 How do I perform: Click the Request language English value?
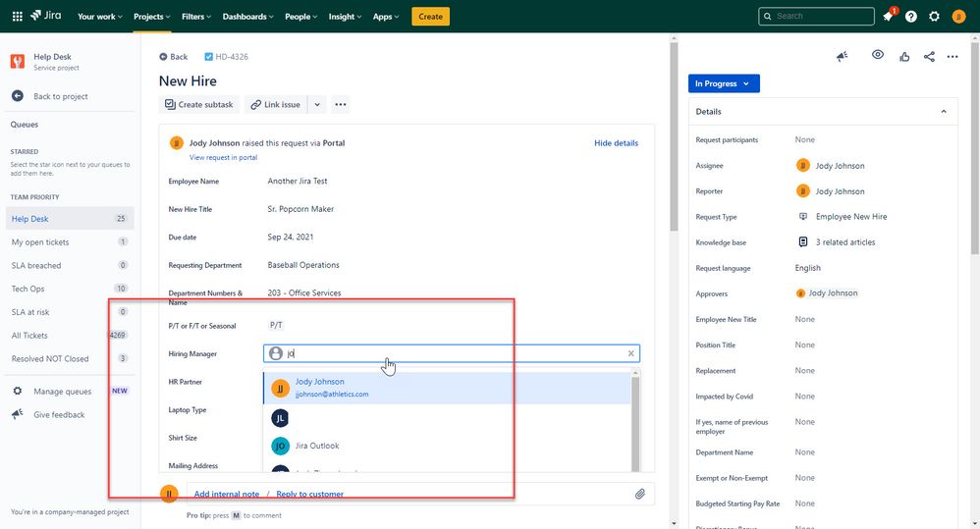pyautogui.click(x=807, y=268)
